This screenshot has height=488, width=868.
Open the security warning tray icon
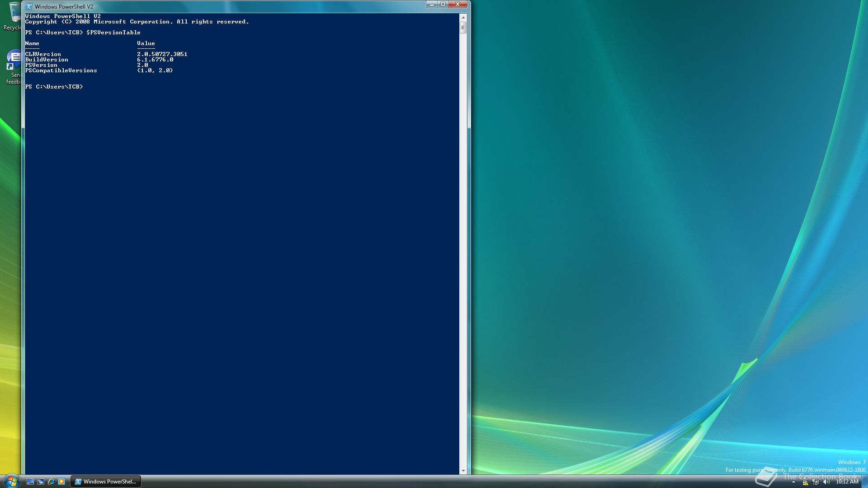click(805, 482)
